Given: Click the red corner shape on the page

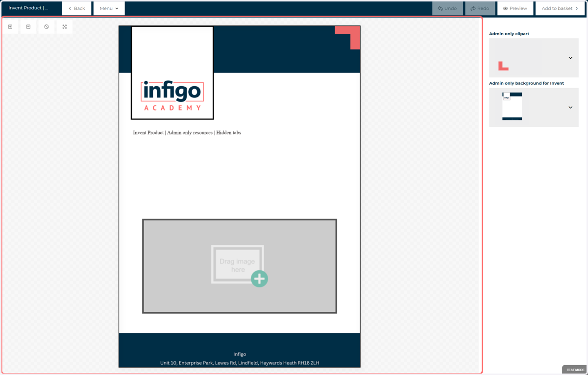Looking at the screenshot, I should (x=348, y=37).
